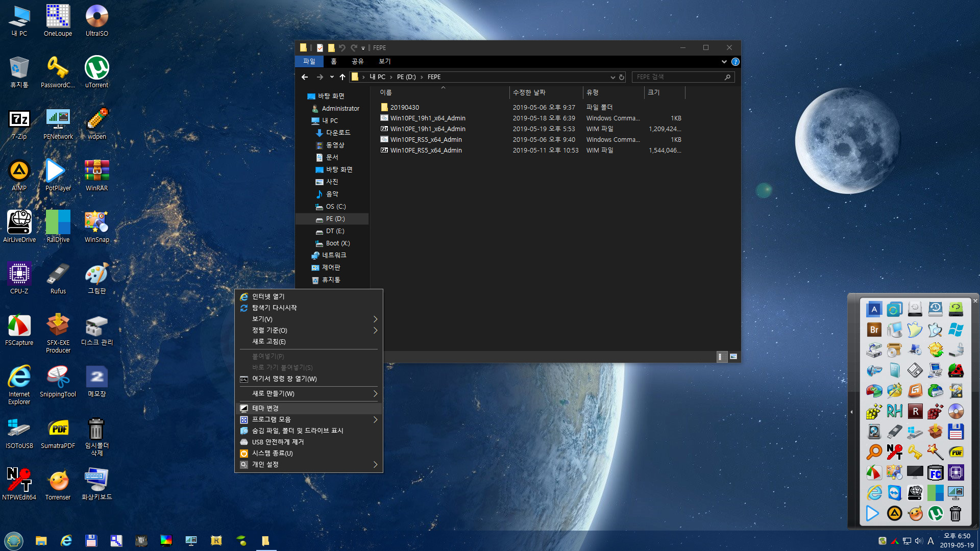This screenshot has height=551, width=980.
Task: Click the FC icon in launcher panel
Action: point(935,472)
